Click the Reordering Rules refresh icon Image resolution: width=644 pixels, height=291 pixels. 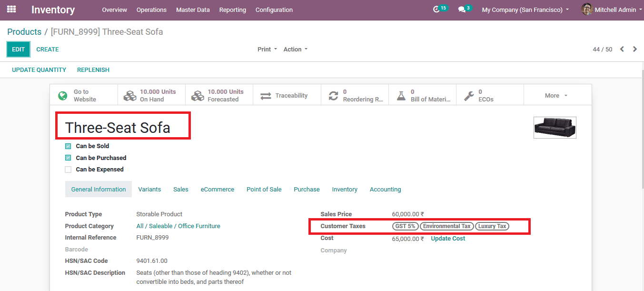click(334, 96)
